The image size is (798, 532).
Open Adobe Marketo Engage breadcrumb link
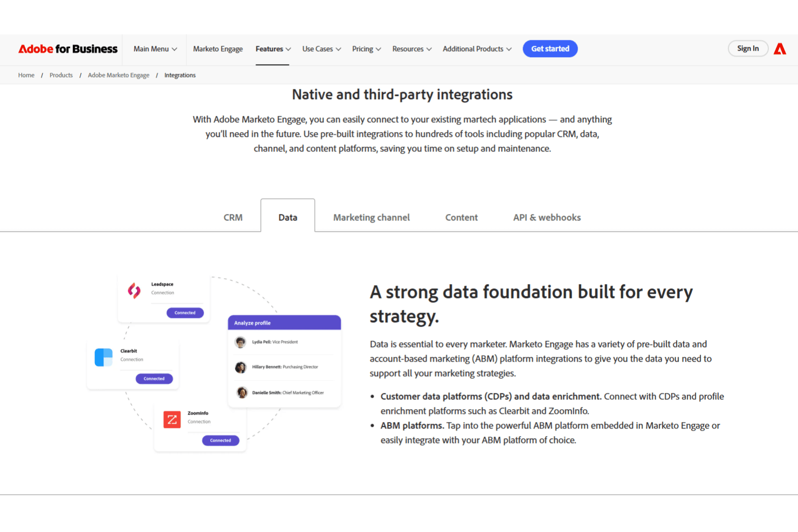point(119,75)
